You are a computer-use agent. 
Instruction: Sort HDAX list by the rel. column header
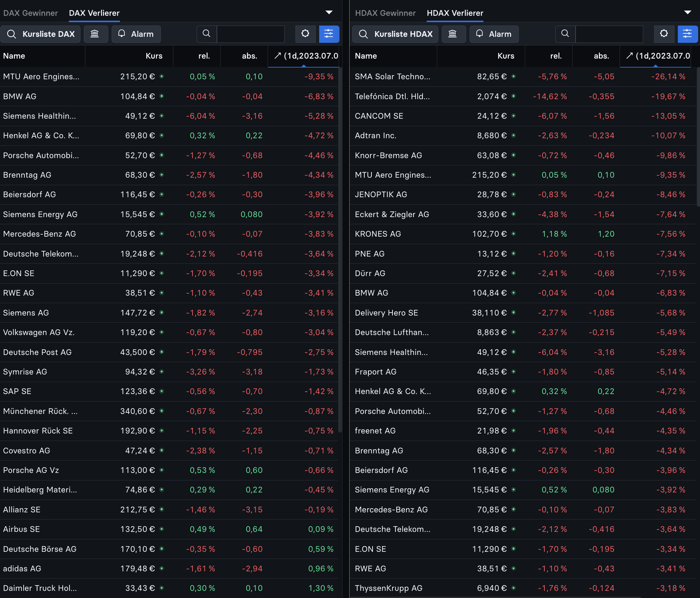(549, 56)
